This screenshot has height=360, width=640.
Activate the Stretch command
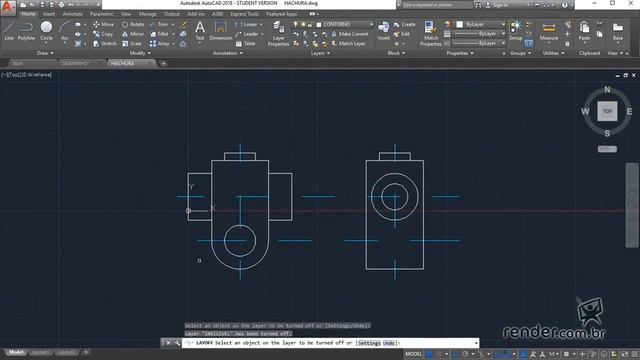coord(104,44)
